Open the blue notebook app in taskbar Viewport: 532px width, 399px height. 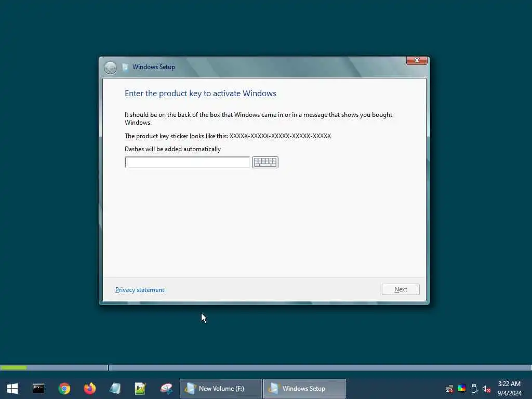click(x=115, y=389)
